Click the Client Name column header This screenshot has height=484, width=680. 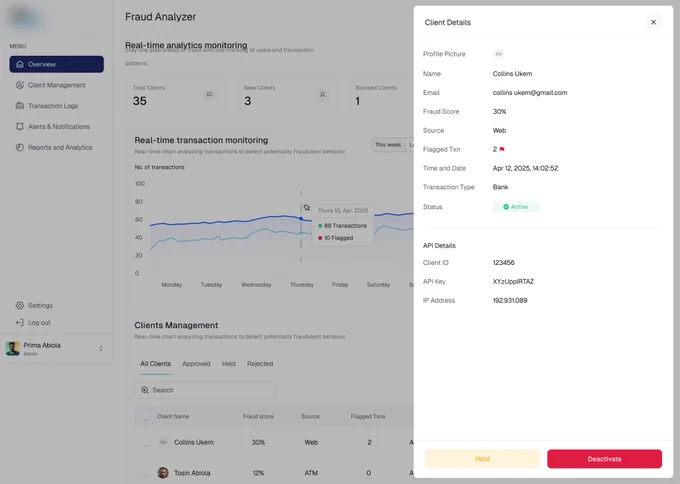pos(173,416)
